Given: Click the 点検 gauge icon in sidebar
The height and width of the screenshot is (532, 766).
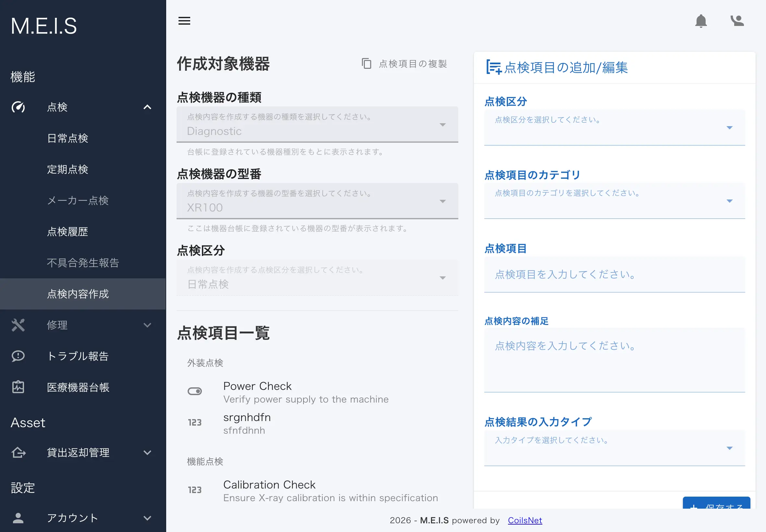Looking at the screenshot, I should 18,107.
